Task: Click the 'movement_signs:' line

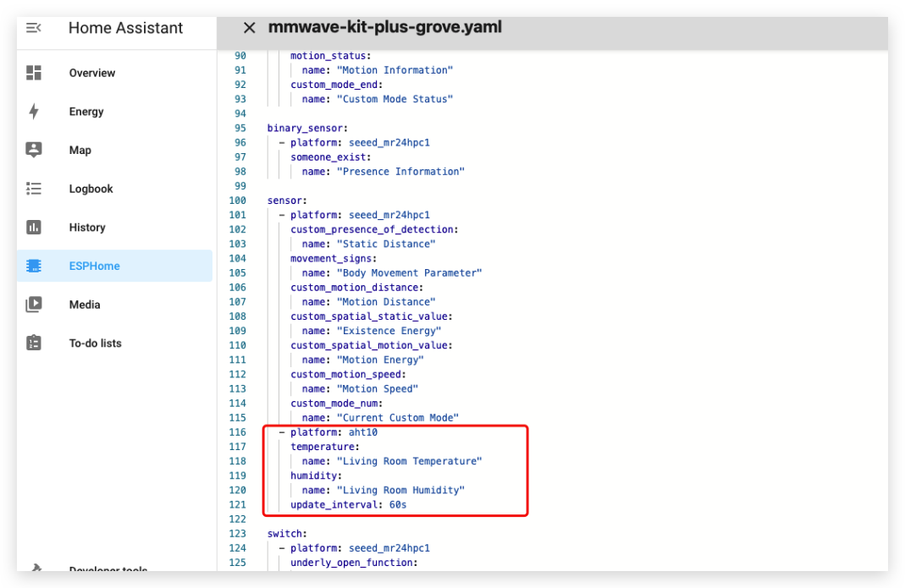Action: pyautogui.click(x=334, y=259)
